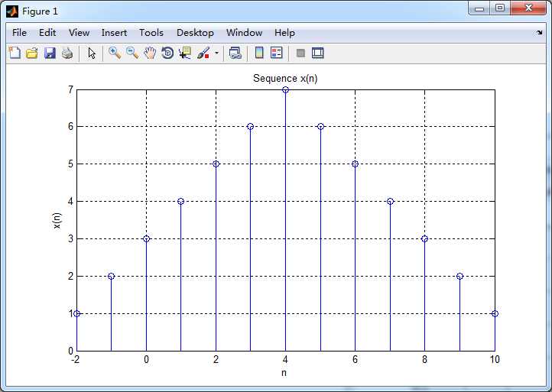
Task: Select the Edit Plot arrow tool
Action: pyautogui.click(x=92, y=53)
